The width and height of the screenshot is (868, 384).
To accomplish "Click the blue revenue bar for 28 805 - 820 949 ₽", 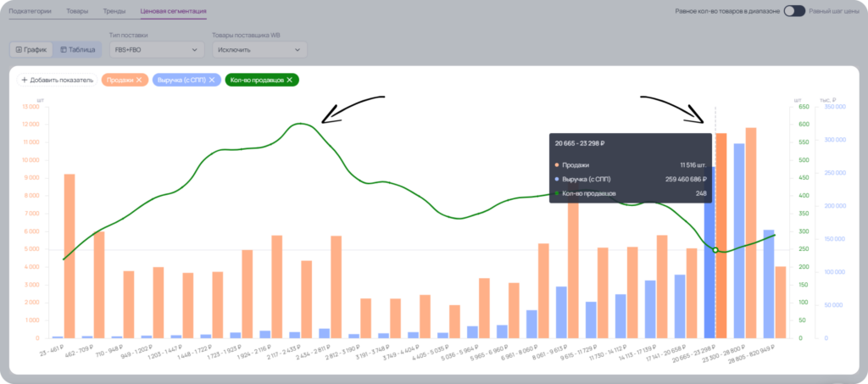I will 768,284.
